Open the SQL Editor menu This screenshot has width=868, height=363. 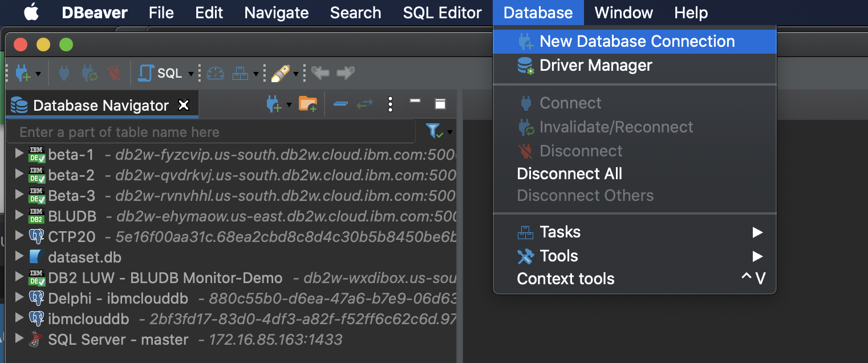tap(442, 13)
